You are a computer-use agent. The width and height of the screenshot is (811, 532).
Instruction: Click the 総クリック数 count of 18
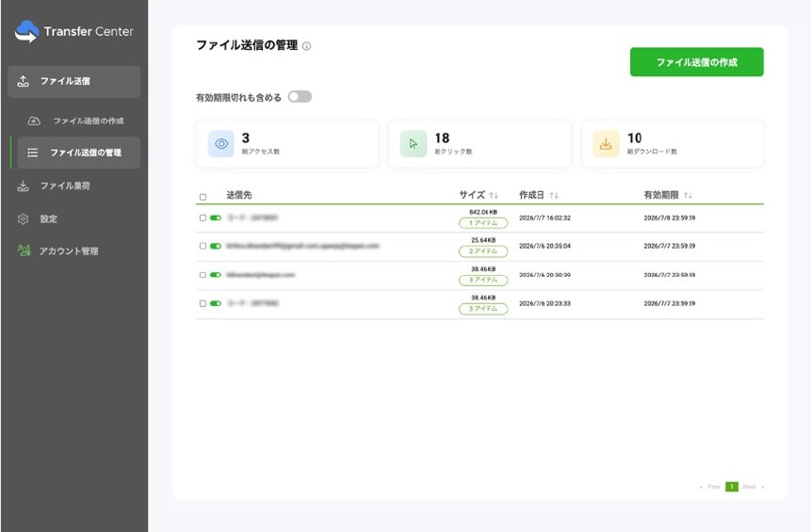(442, 138)
